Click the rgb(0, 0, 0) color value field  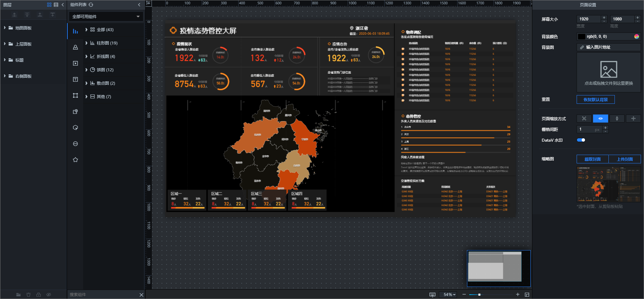click(x=609, y=36)
